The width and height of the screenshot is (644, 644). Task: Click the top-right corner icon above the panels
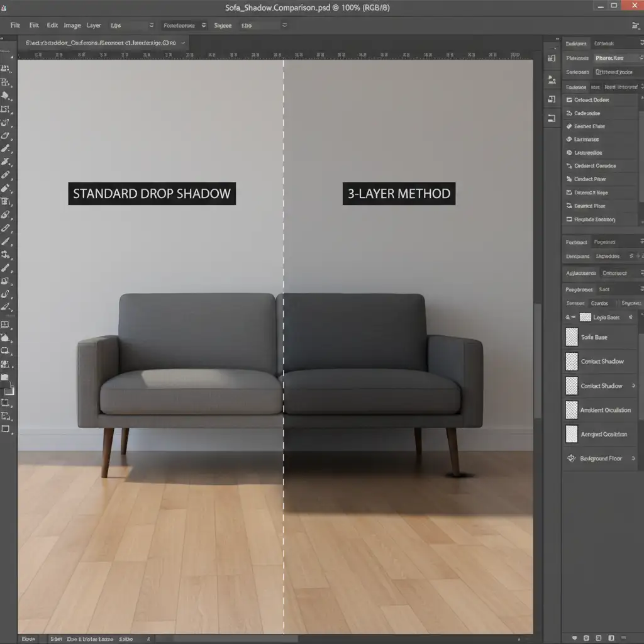635,26
